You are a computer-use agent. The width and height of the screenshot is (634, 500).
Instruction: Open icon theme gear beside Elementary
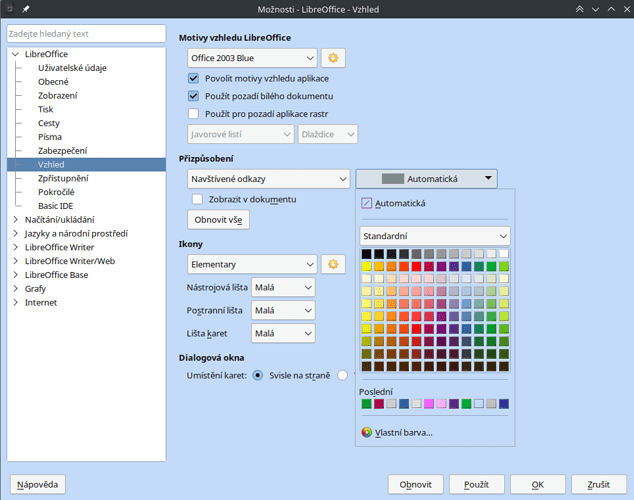tap(333, 264)
